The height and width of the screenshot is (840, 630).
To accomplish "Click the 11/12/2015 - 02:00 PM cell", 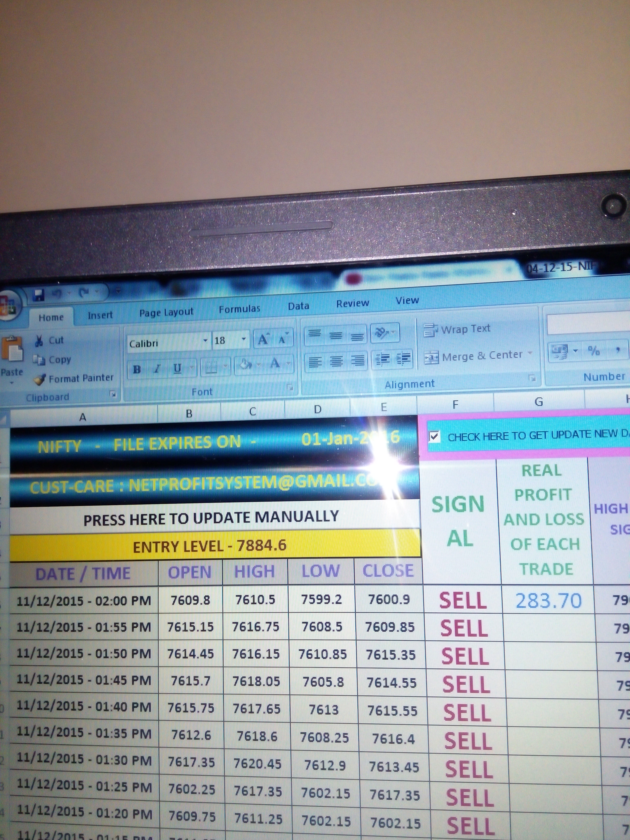I will point(84,601).
